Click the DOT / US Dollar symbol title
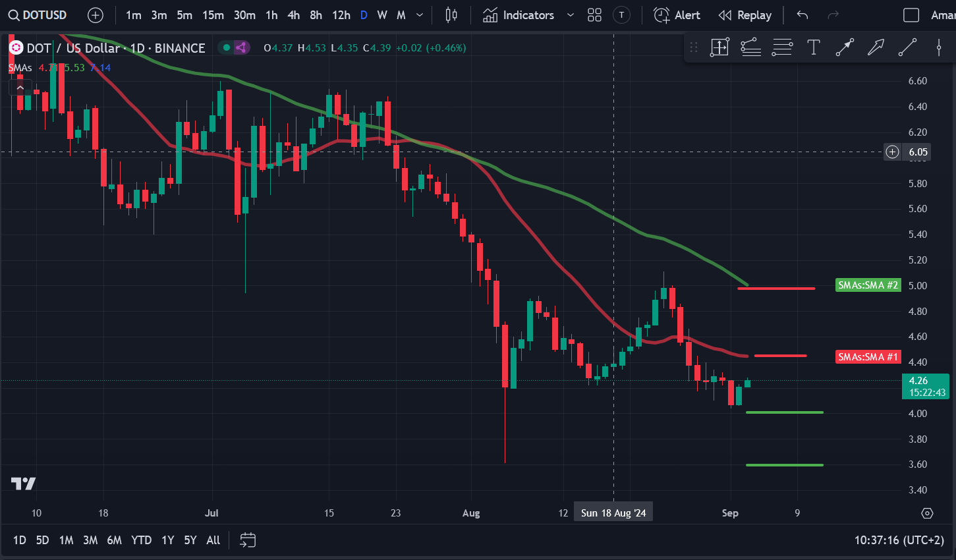Viewport: 956px width, 560px height. pos(116,48)
